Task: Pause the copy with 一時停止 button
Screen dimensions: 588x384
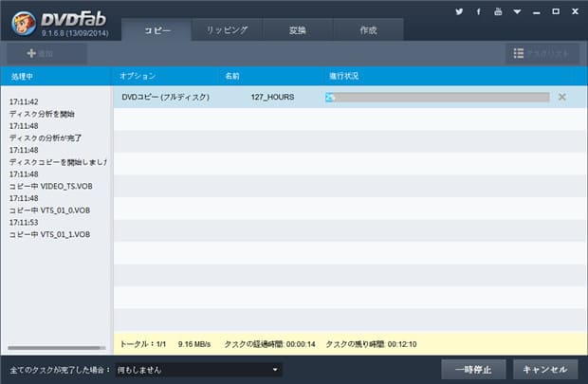Action: (473, 369)
